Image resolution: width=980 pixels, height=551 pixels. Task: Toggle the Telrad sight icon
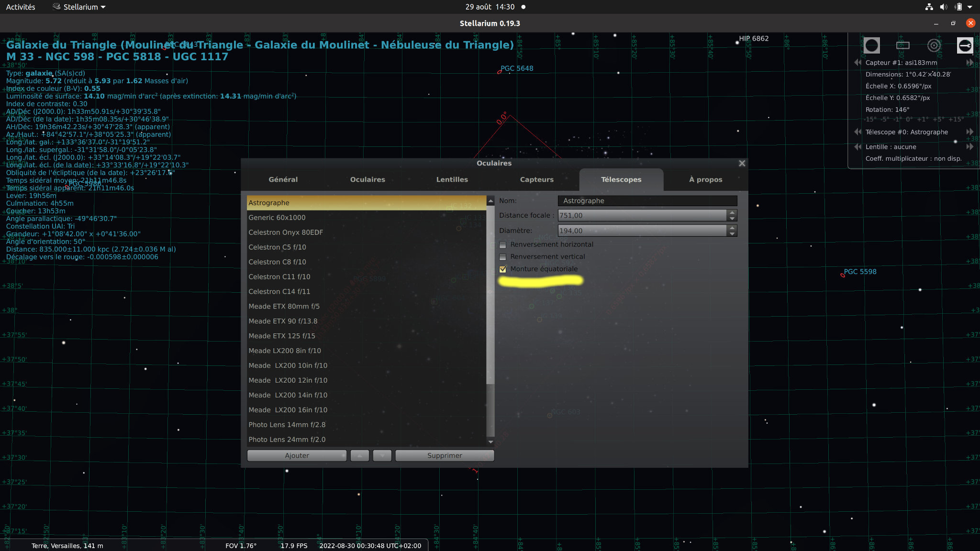[934, 45]
